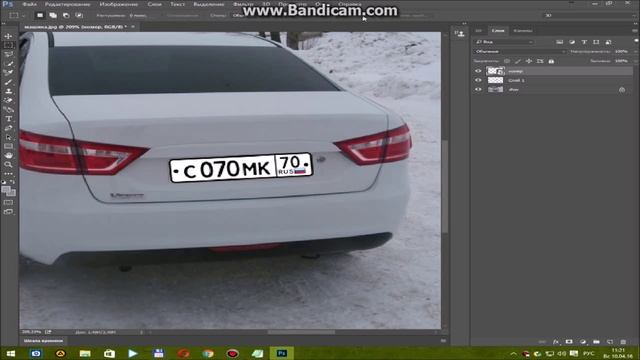Open the Timeline panel flyout menu

tap(443, 340)
